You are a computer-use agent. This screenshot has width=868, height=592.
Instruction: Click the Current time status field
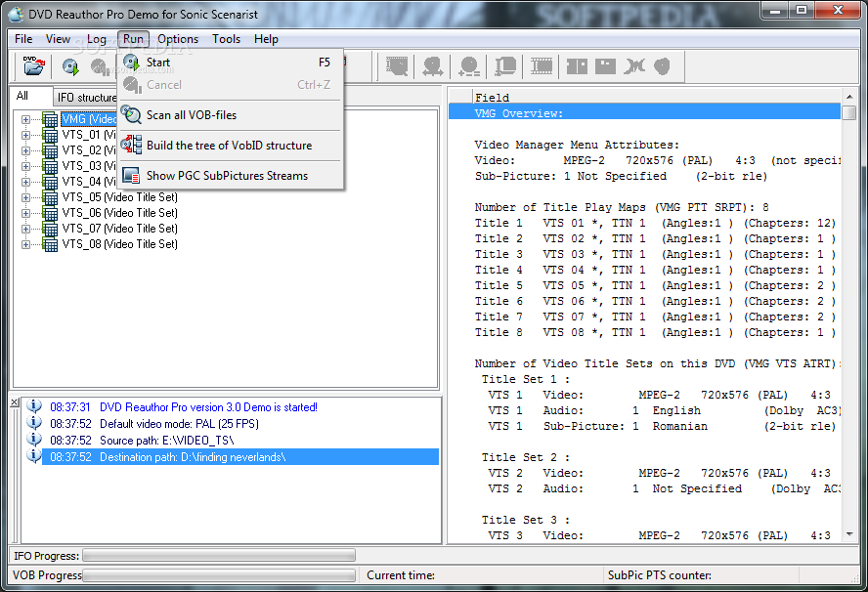[482, 575]
